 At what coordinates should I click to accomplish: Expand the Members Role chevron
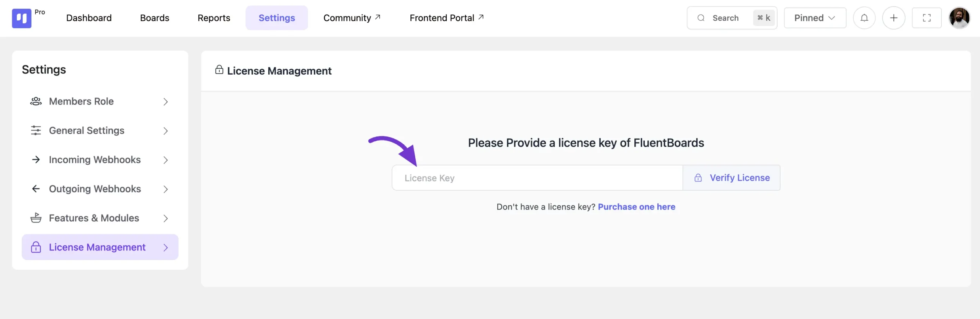point(165,102)
